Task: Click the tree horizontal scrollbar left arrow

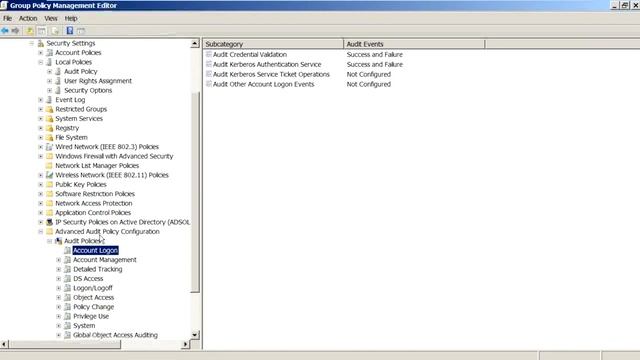Action: coord(4,344)
